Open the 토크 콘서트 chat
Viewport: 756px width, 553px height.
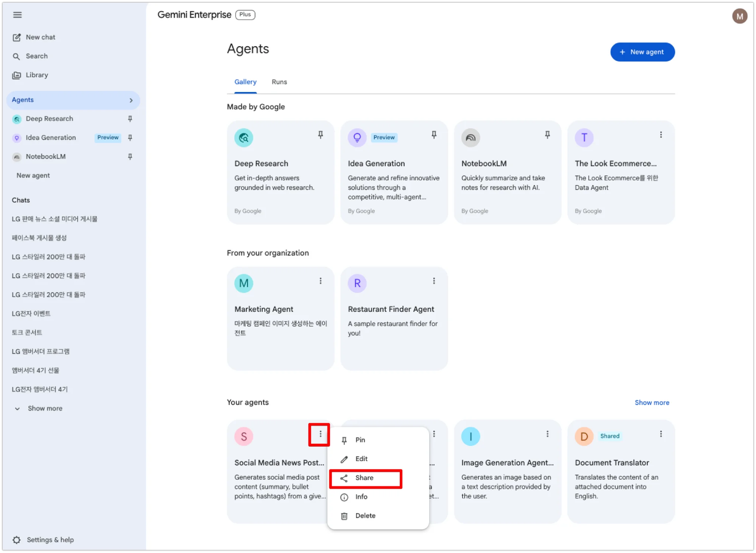[x=27, y=333]
